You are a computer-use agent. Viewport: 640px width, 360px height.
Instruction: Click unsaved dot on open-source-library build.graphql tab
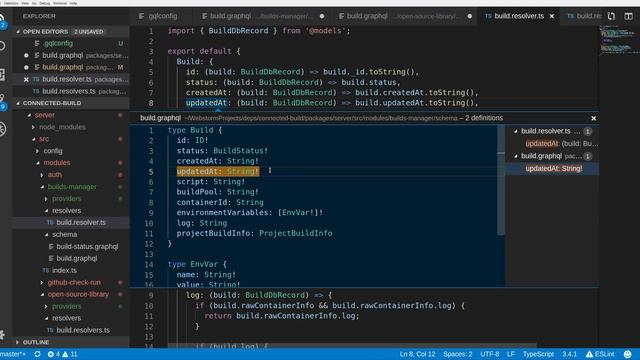469,16
